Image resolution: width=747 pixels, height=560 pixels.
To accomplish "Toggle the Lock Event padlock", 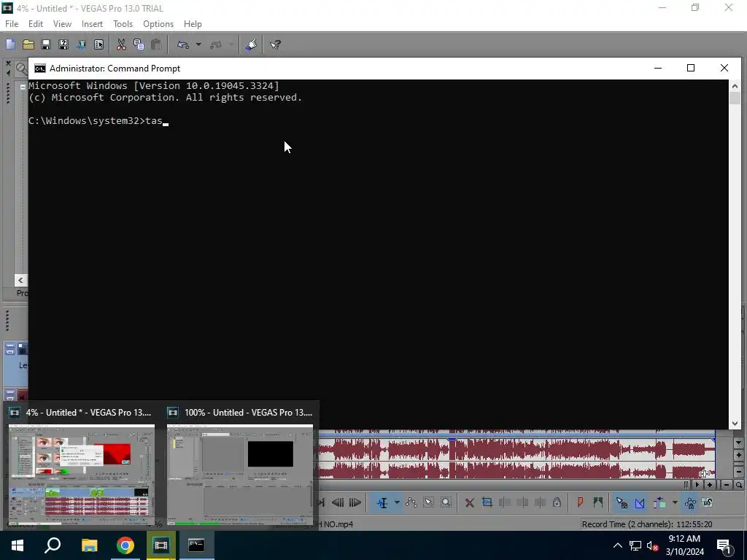I will (x=557, y=502).
